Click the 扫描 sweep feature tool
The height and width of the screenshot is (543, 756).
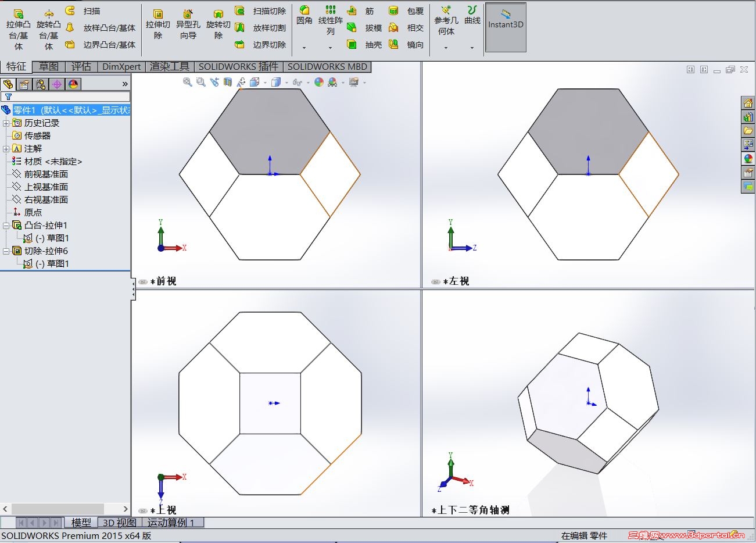click(83, 11)
